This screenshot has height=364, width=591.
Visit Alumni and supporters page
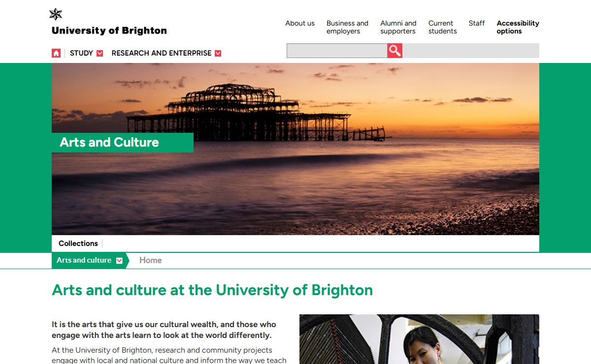(398, 27)
